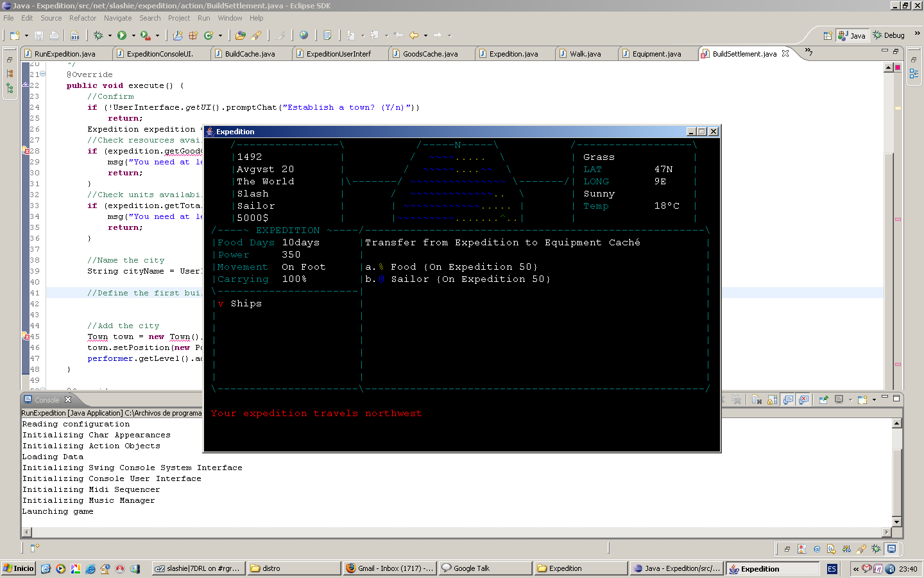Expand the Run button dropdown arrow
The image size is (924, 578).
[x=133, y=36]
